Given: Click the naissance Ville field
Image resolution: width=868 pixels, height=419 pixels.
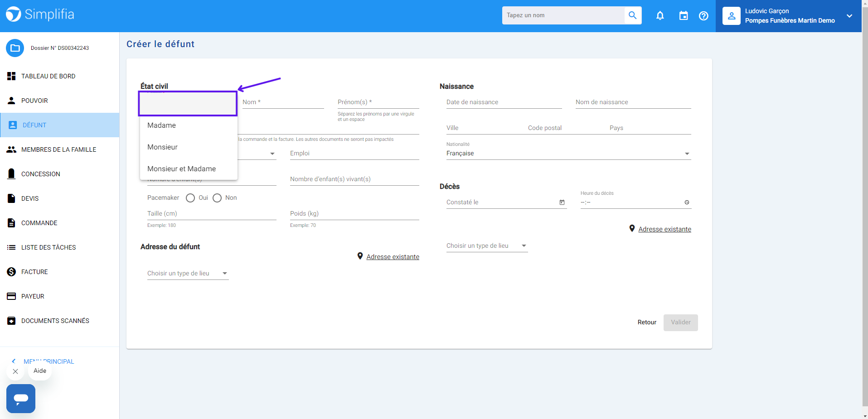Looking at the screenshot, I should (x=483, y=128).
